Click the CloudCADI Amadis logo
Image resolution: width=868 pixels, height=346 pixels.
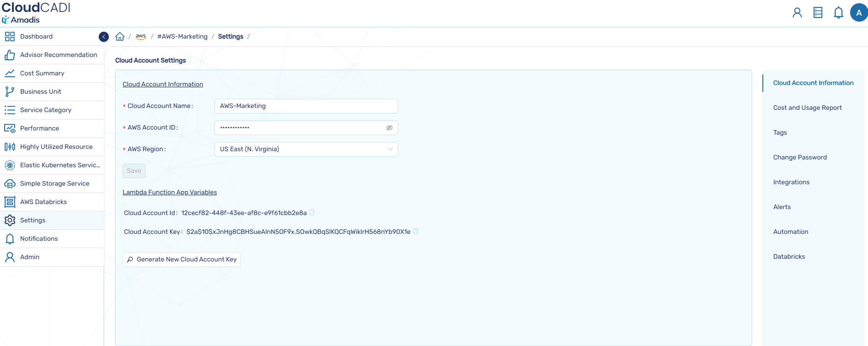tap(36, 12)
